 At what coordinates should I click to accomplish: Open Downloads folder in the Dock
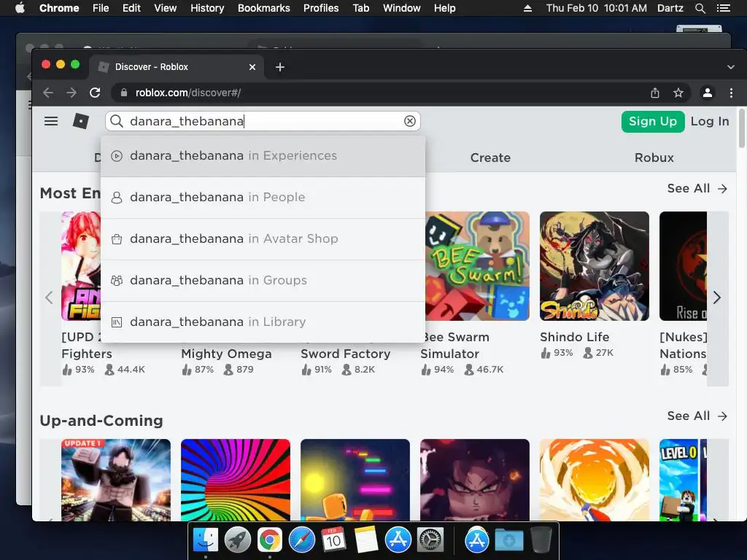tap(508, 540)
